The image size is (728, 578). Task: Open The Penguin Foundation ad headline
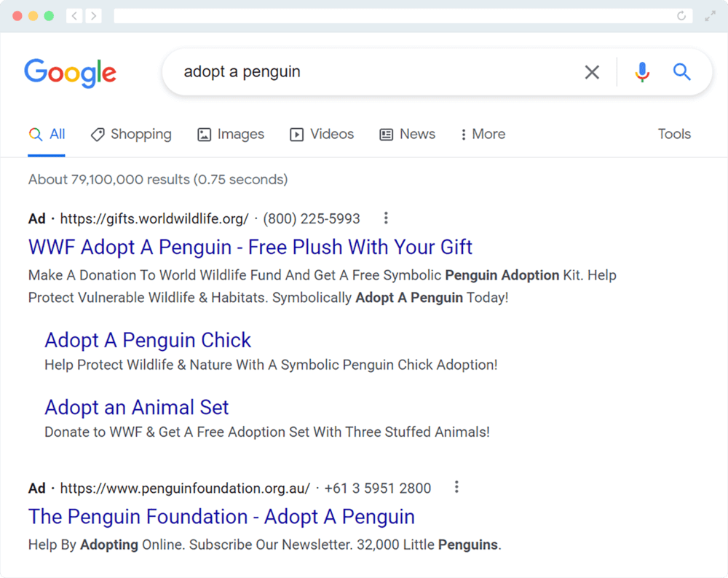click(x=221, y=516)
